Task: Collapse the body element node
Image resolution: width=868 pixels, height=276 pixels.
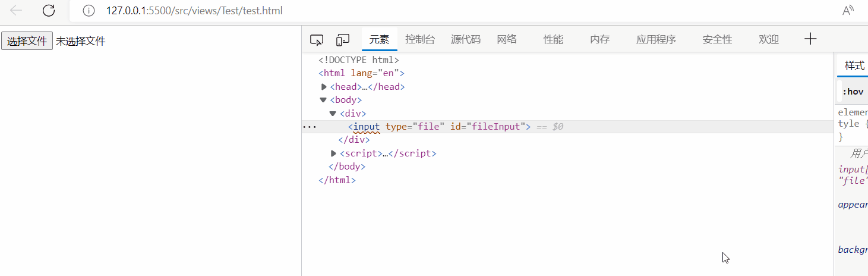Action: pos(323,100)
